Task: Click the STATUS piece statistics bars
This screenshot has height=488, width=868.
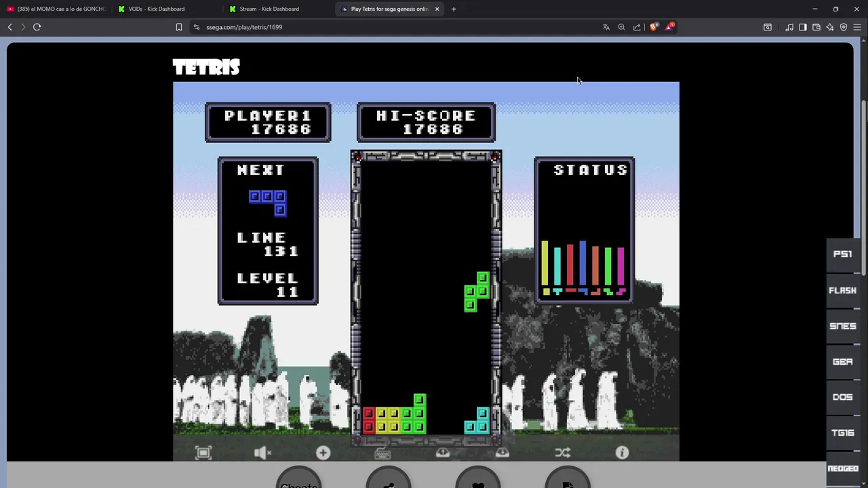Action: point(584,269)
